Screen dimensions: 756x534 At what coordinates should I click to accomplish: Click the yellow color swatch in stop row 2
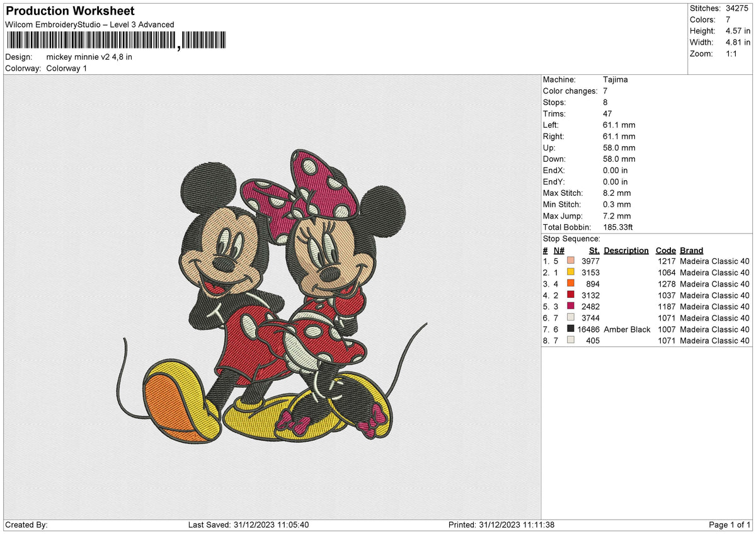(x=570, y=272)
